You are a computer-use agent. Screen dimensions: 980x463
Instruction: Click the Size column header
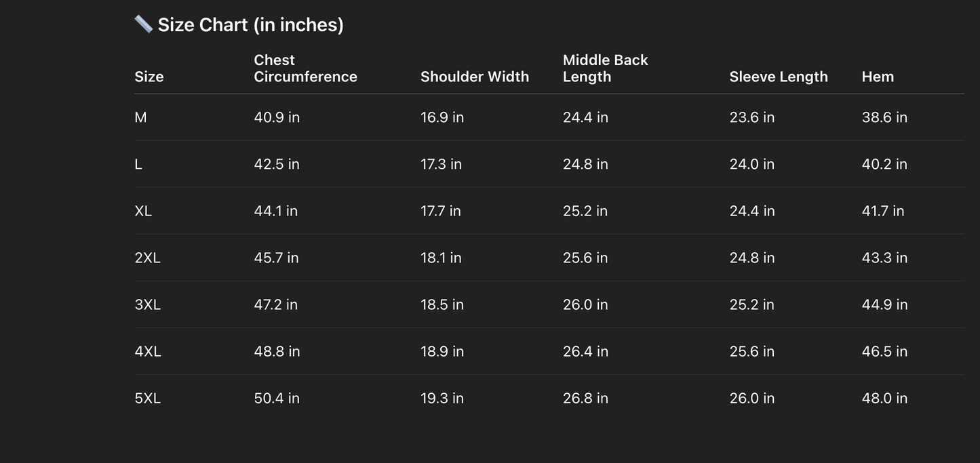pyautogui.click(x=149, y=77)
